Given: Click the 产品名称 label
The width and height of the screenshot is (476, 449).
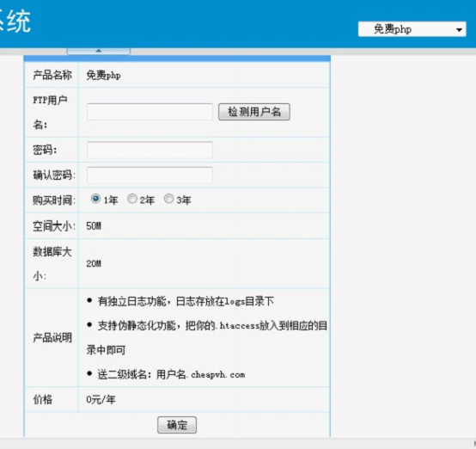Looking at the screenshot, I should pyautogui.click(x=52, y=75).
